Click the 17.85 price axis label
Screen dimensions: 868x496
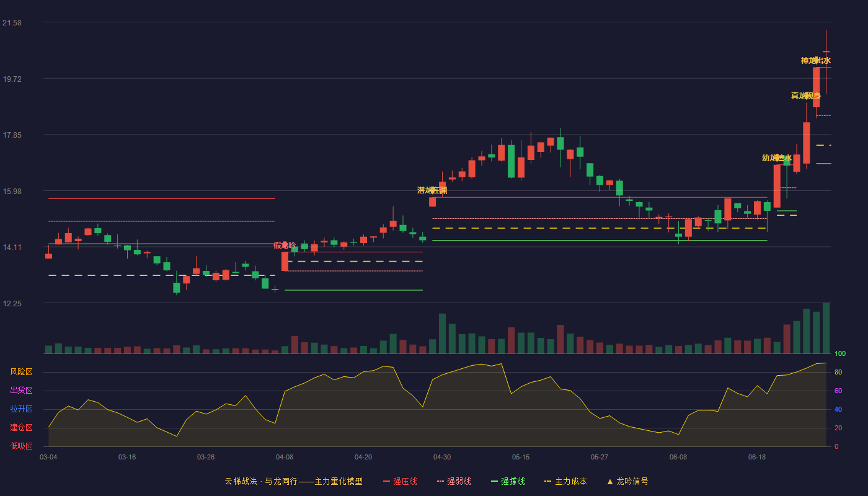[x=12, y=135]
